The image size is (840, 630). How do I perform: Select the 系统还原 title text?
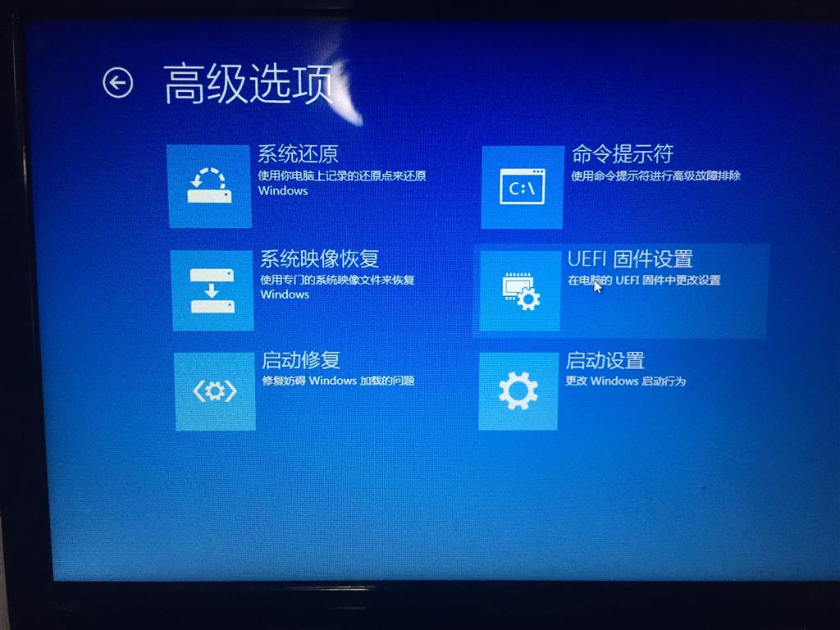[298, 153]
